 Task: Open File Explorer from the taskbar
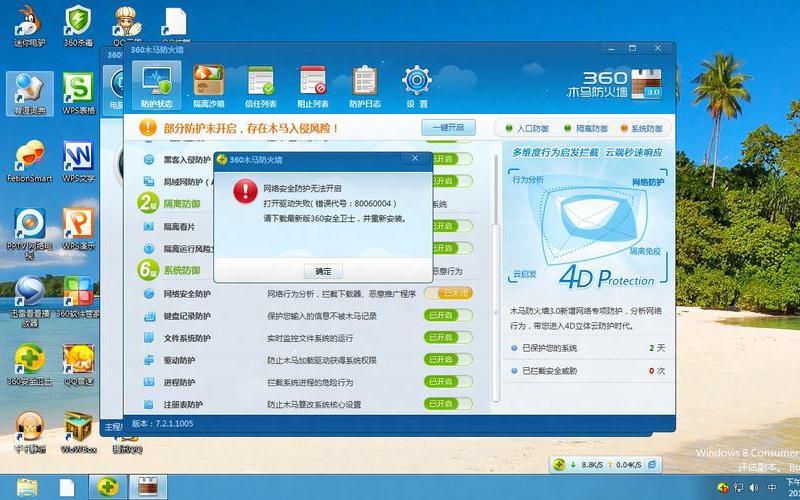[27, 487]
